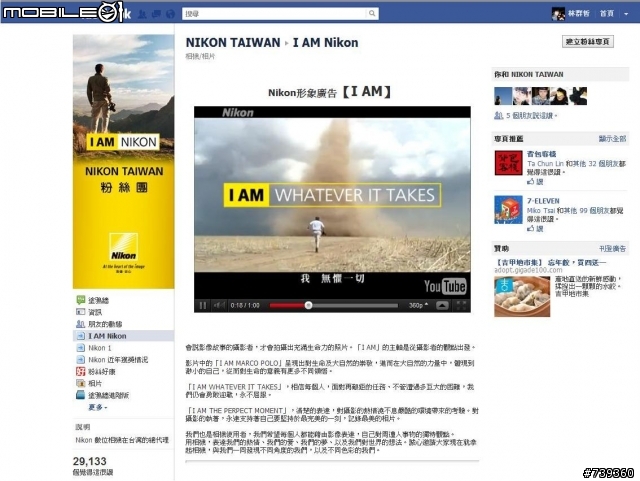Expand the 更多 more menu in sidebar
The width and height of the screenshot is (640, 481).
click(x=98, y=407)
